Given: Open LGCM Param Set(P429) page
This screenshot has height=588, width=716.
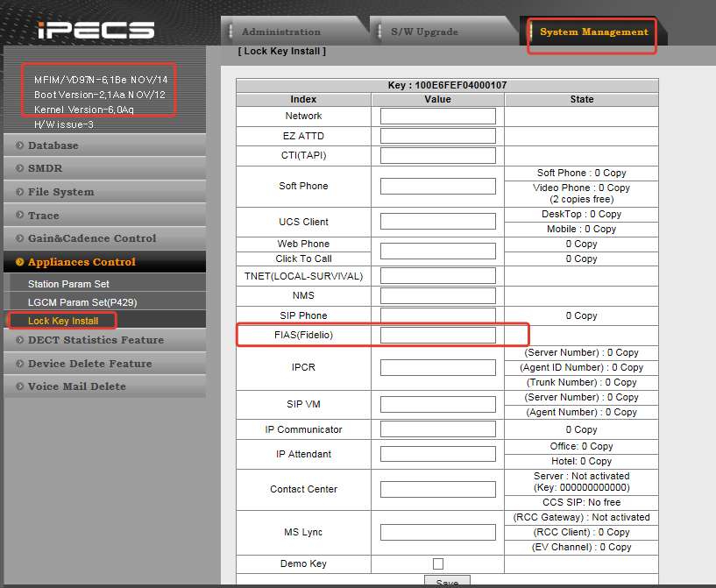Looking at the screenshot, I should (x=82, y=302).
